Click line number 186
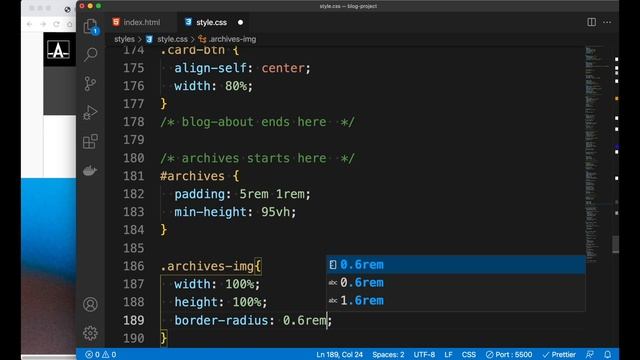Viewport: 640px width, 360px height. (x=133, y=266)
